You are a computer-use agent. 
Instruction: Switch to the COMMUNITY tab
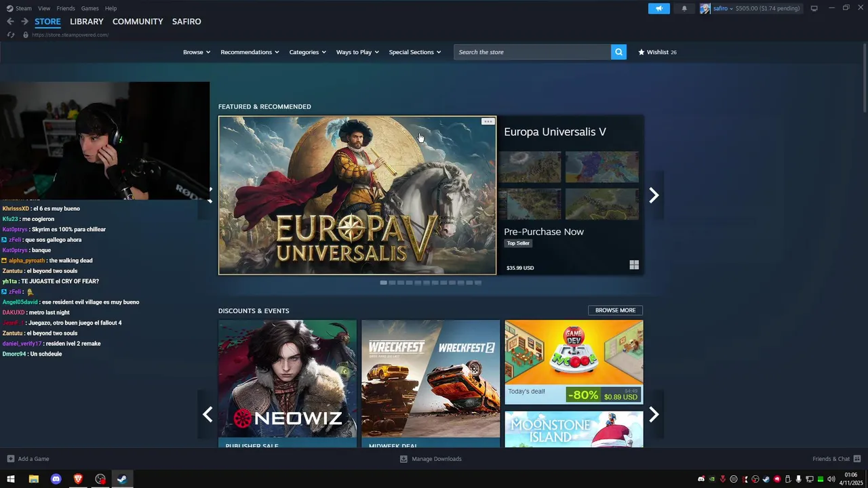tap(138, 22)
